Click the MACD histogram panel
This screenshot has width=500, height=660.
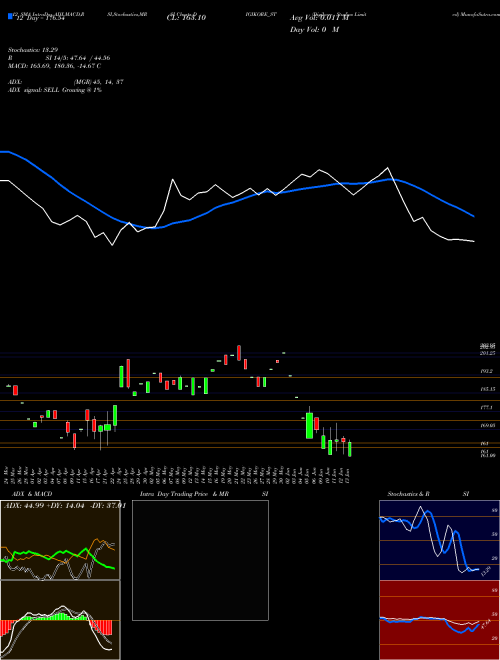[60, 620]
